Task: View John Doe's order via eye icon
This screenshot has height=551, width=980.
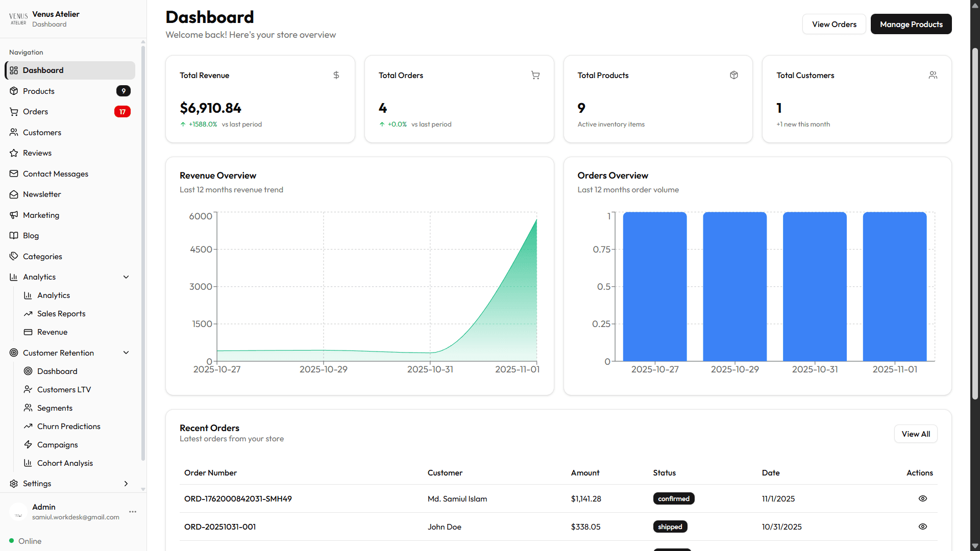Action: coord(922,527)
